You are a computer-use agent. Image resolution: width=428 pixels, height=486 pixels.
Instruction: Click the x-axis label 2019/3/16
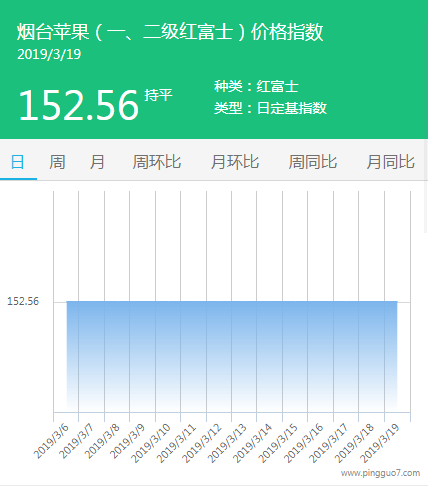point(303,443)
